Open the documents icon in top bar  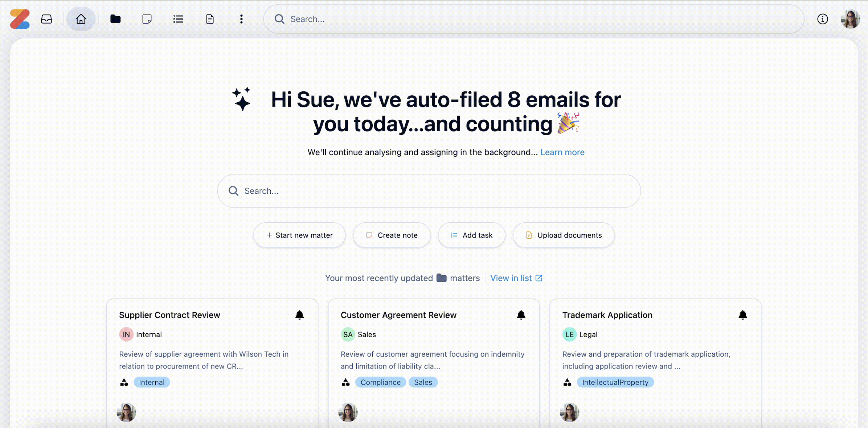coord(210,19)
